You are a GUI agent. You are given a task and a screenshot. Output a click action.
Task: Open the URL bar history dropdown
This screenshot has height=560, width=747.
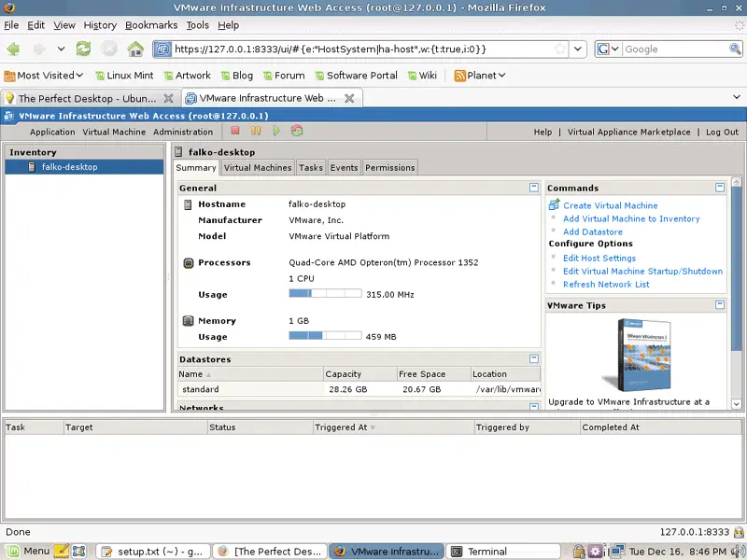(x=578, y=49)
